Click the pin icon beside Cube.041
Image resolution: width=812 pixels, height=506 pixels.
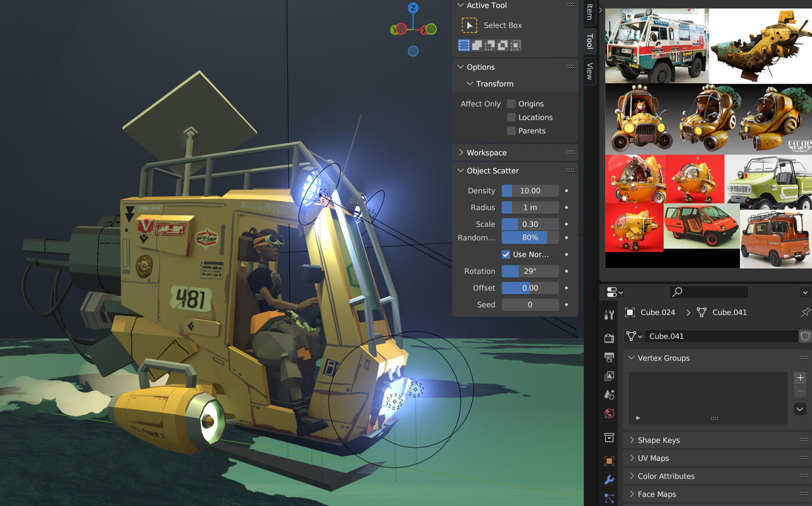pos(805,313)
